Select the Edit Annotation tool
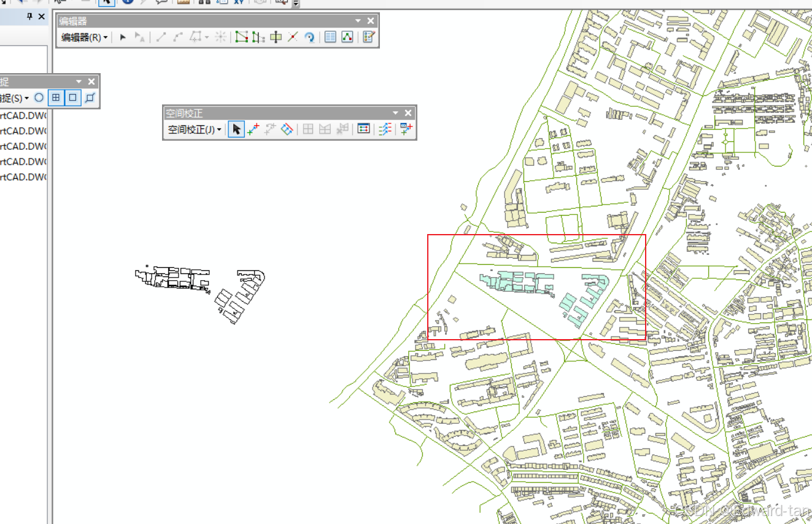Image resolution: width=812 pixels, height=524 pixels. [139, 37]
